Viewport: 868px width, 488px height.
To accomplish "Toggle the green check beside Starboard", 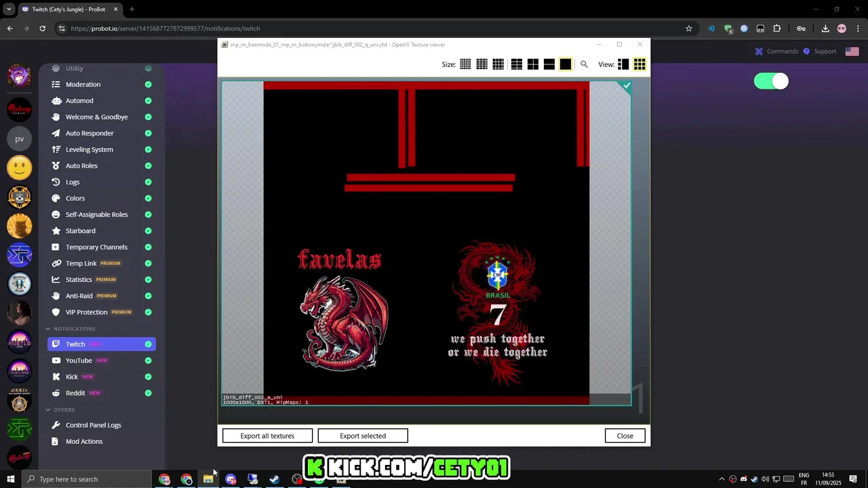I will tap(148, 231).
